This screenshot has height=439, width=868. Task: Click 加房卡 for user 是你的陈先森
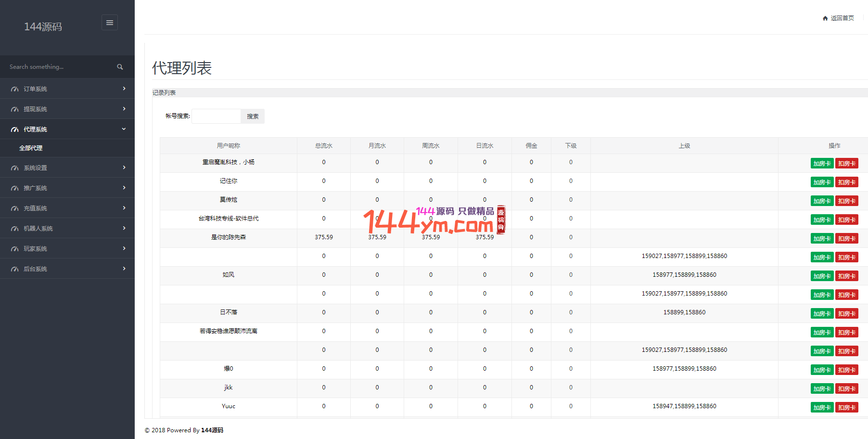822,239
